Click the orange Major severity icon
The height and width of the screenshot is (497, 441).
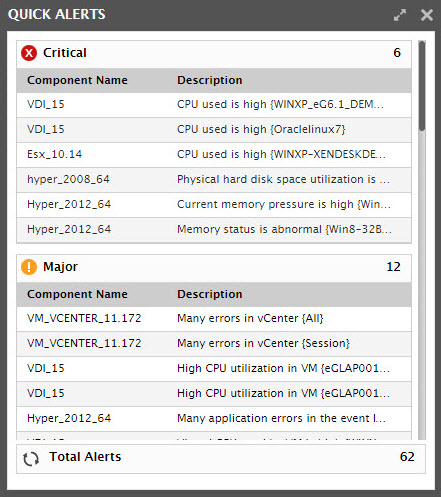pos(29,267)
